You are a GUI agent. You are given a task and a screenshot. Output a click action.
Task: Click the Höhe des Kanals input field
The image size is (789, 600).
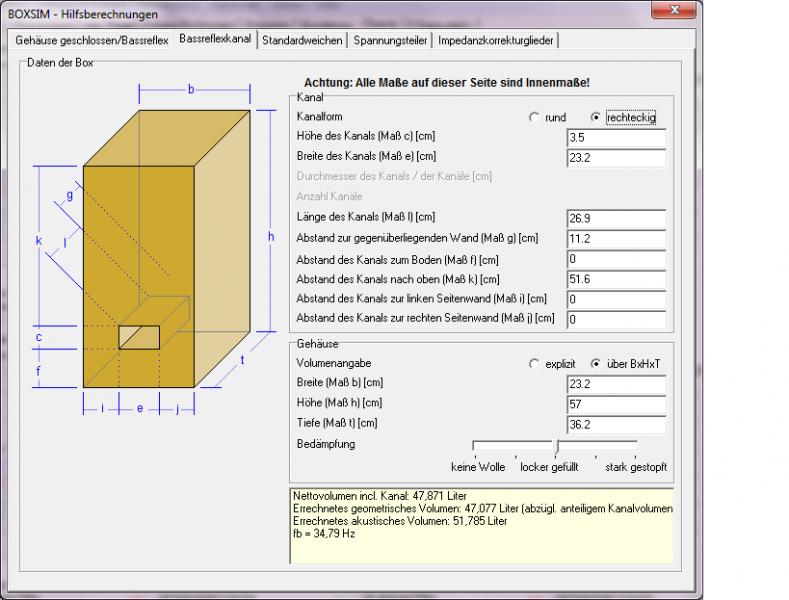615,138
